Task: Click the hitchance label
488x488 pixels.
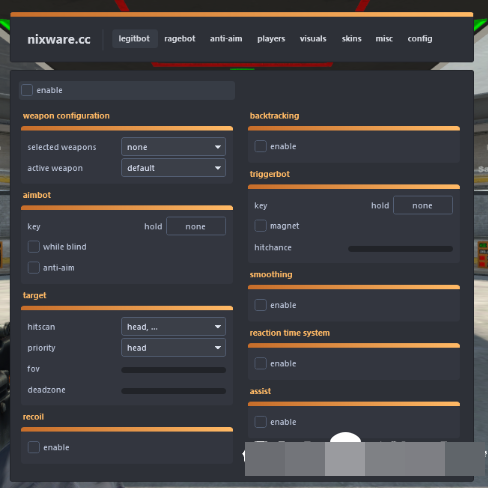Action: tap(273, 247)
